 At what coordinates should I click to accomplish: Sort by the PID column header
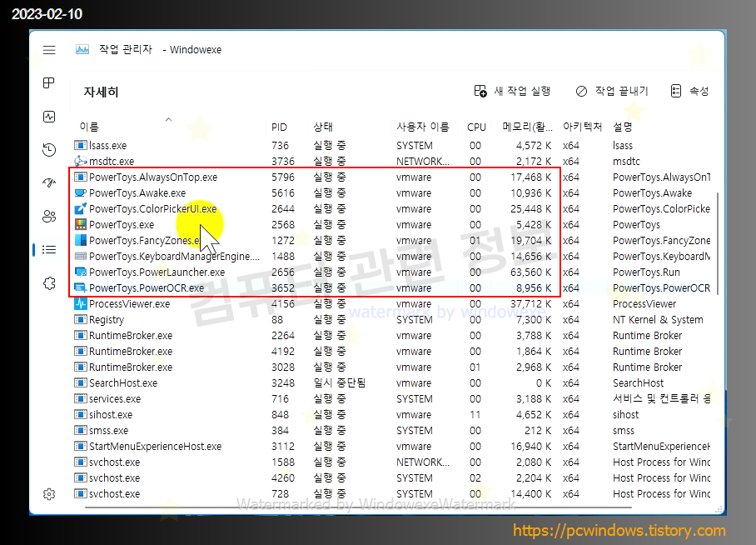tap(279, 127)
